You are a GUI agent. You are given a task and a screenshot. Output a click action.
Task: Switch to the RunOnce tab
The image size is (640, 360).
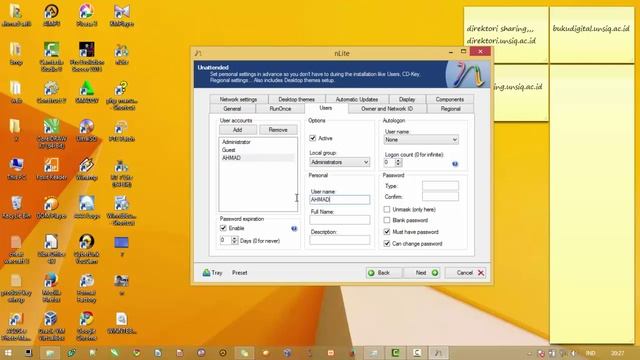(280, 109)
